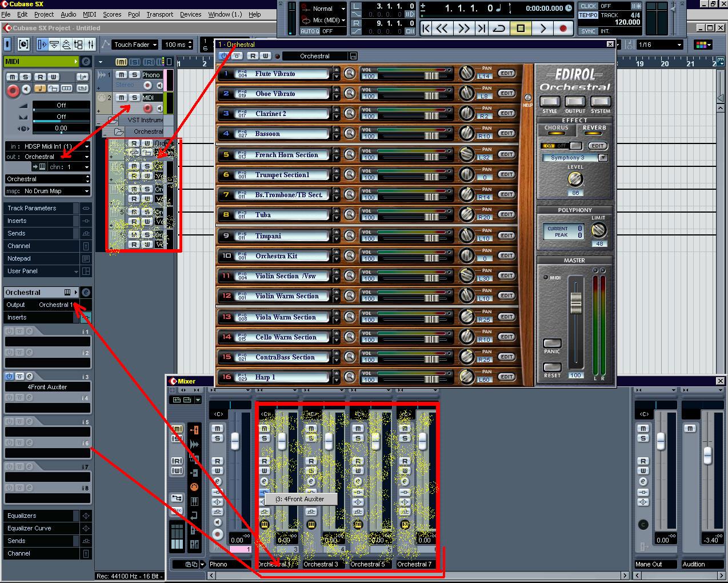728x583 pixels.
Task: Open the Transport menu
Action: [159, 14]
